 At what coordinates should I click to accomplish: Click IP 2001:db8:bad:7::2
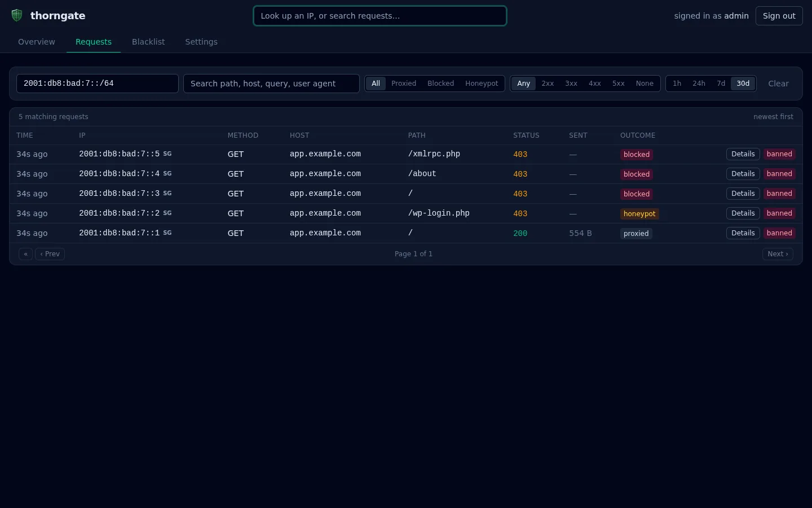119,213
